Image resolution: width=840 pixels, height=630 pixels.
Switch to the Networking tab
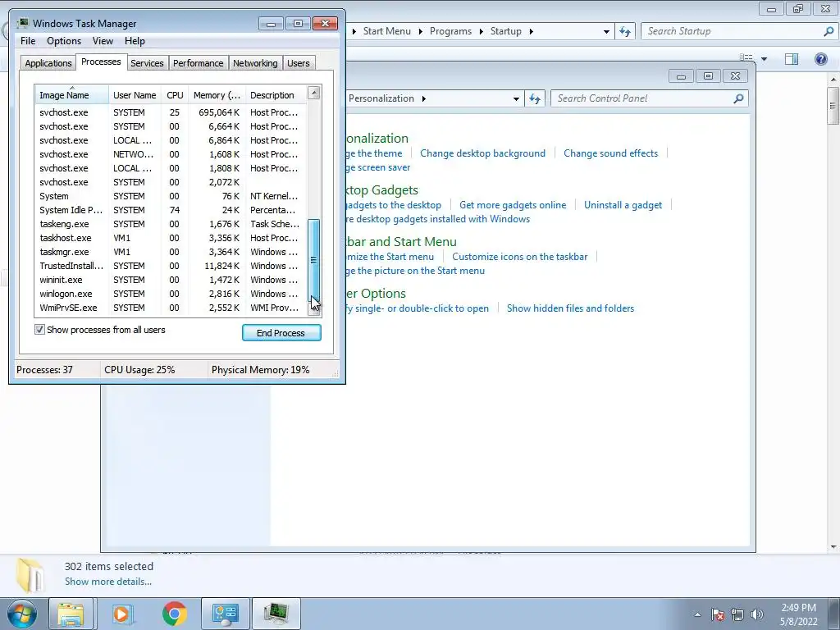coord(255,63)
